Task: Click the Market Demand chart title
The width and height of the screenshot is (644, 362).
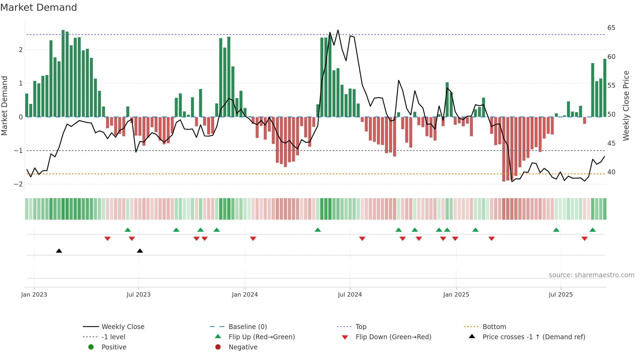Action: [x=39, y=8]
